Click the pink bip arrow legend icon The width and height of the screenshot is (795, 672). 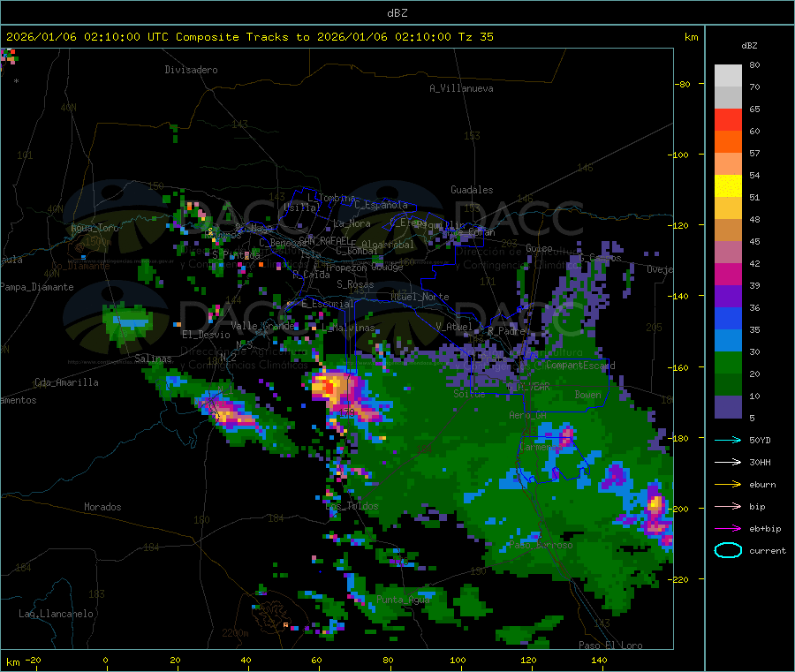[x=728, y=506]
